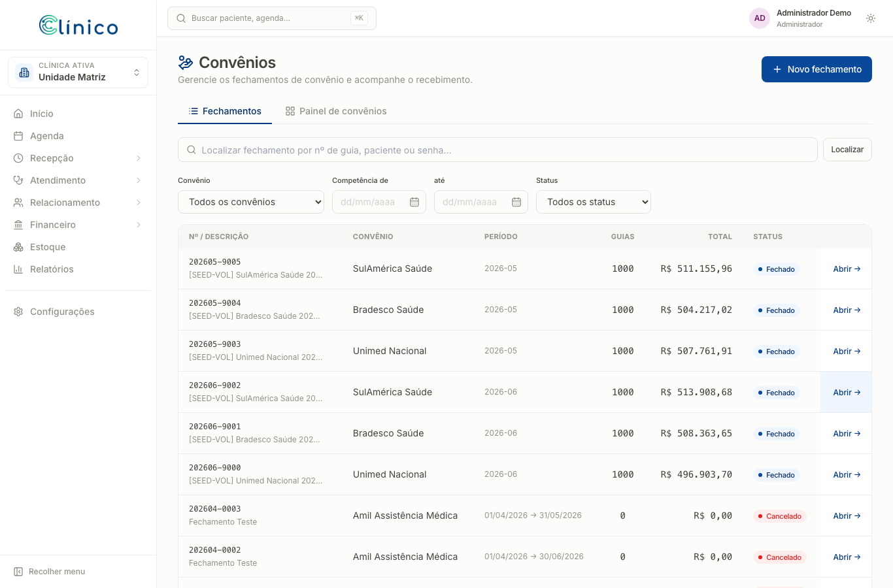Switch to the Fechamentos tab
The height and width of the screenshot is (588, 893).
coord(225,111)
